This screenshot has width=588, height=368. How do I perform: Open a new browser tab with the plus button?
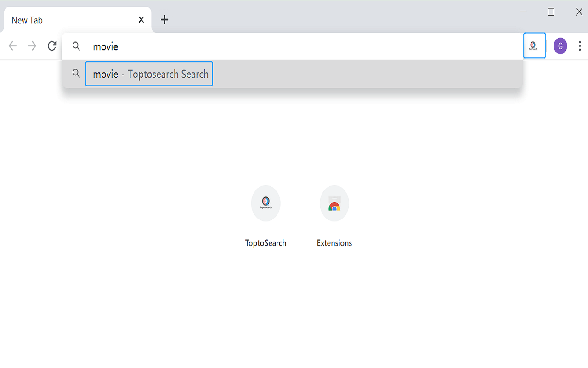[164, 19]
